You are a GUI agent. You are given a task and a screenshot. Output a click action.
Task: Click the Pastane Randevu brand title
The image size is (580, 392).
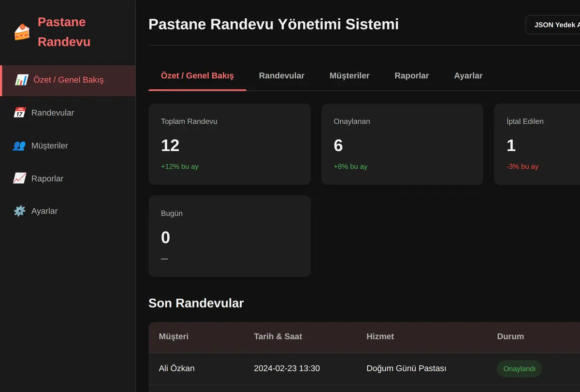[64, 32]
